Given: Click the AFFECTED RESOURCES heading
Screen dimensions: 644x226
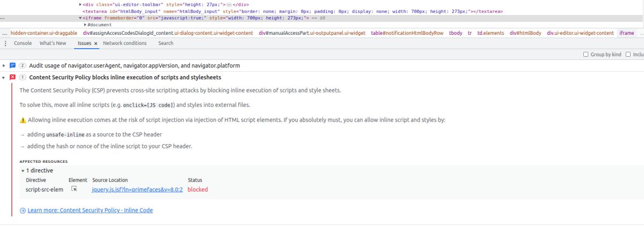Looking at the screenshot, I should pos(43,161).
